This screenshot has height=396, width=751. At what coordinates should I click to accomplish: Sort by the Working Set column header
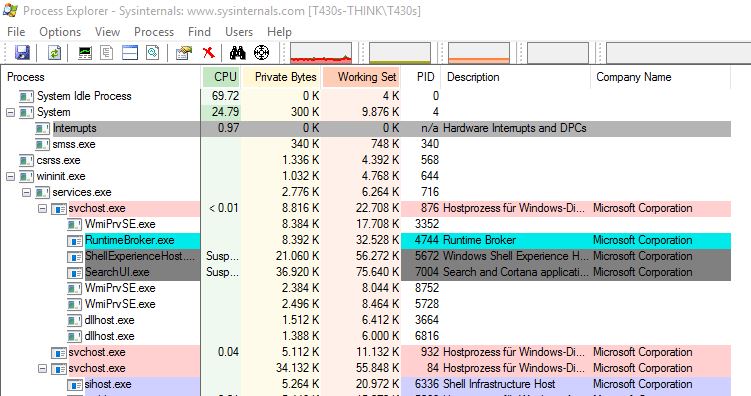point(361,77)
